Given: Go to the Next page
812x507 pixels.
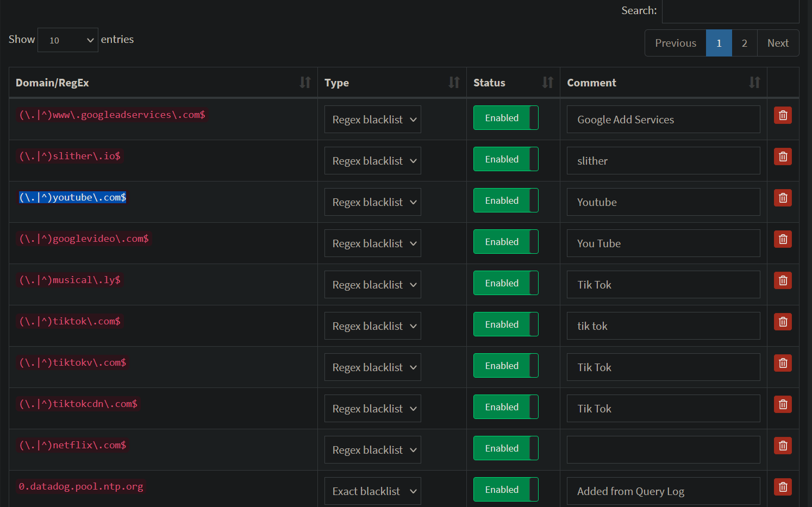Looking at the screenshot, I should 778,43.
